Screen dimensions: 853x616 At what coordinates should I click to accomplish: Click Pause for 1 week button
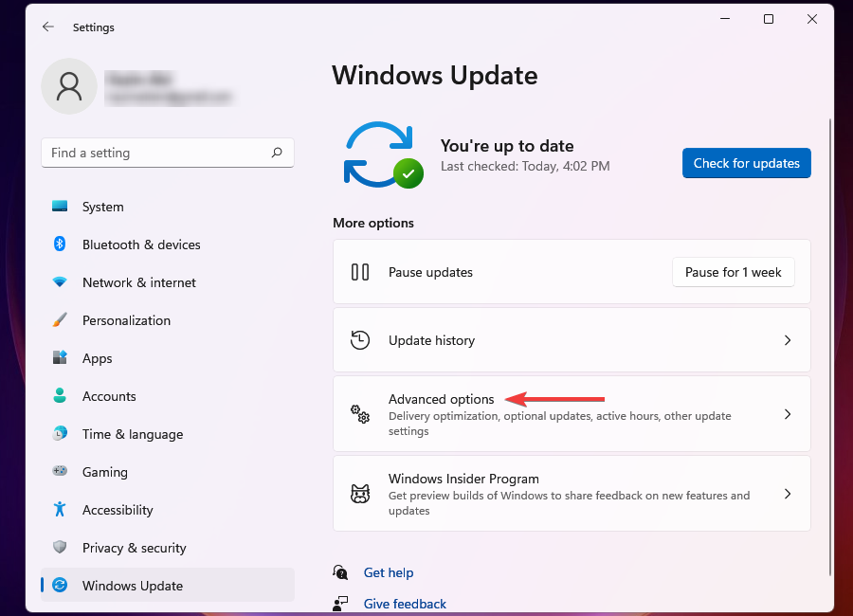[x=733, y=272]
